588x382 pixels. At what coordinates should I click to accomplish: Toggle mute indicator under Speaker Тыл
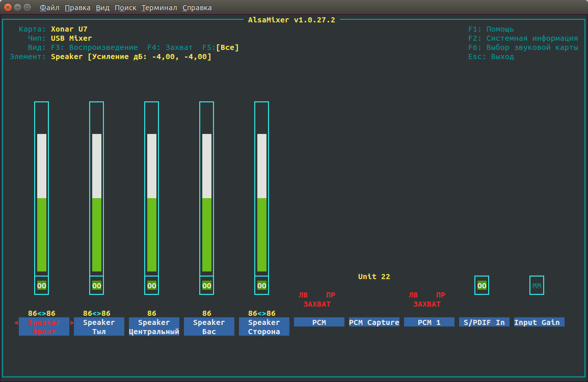click(x=96, y=286)
